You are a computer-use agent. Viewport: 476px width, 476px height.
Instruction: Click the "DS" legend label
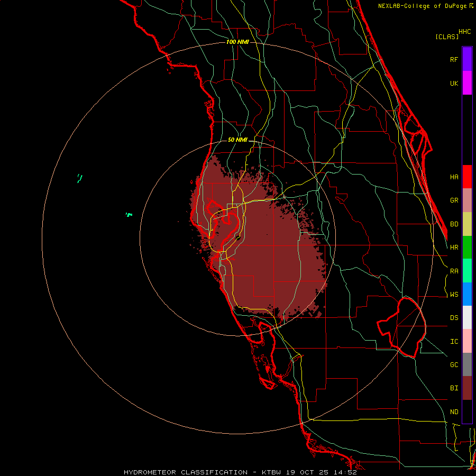pos(454,318)
